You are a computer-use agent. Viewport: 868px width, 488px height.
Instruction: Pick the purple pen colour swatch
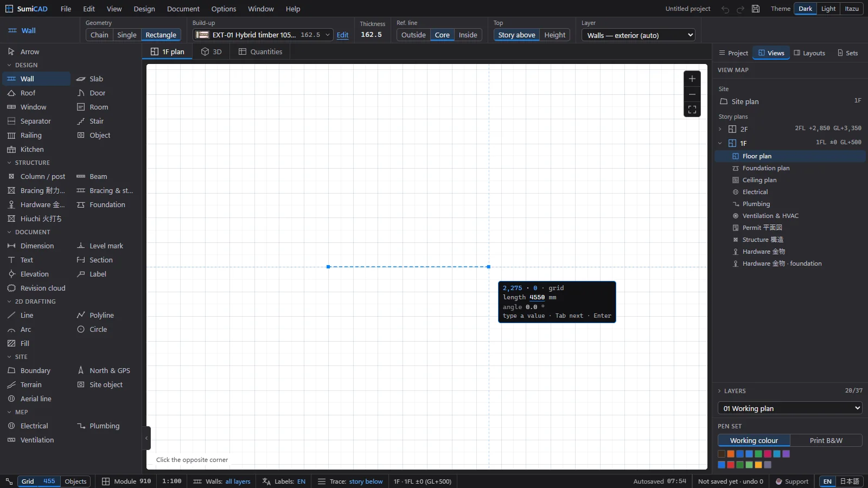tap(786, 454)
